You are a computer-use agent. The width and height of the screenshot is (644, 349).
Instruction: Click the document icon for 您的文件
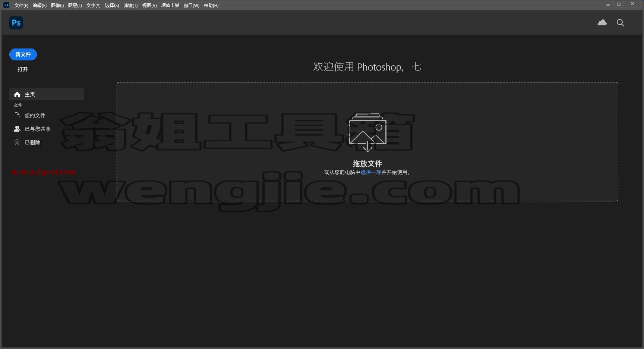(17, 115)
